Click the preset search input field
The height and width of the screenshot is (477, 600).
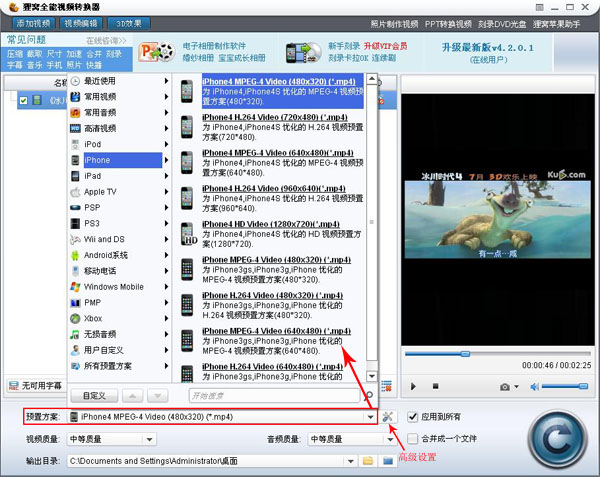274,396
